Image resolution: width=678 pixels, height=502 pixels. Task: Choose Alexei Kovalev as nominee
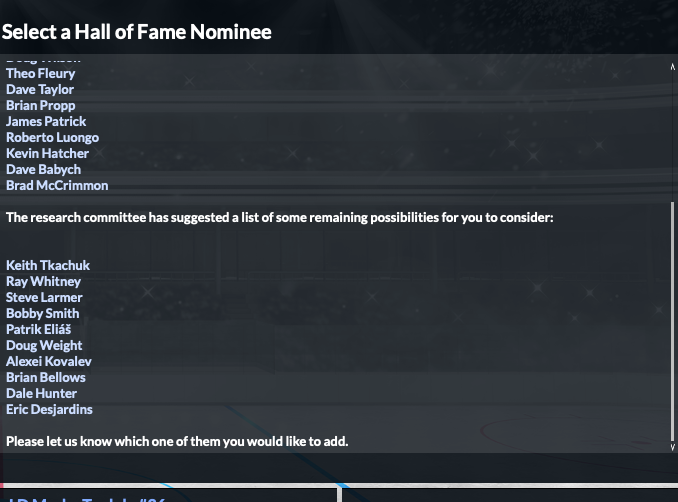pos(49,361)
